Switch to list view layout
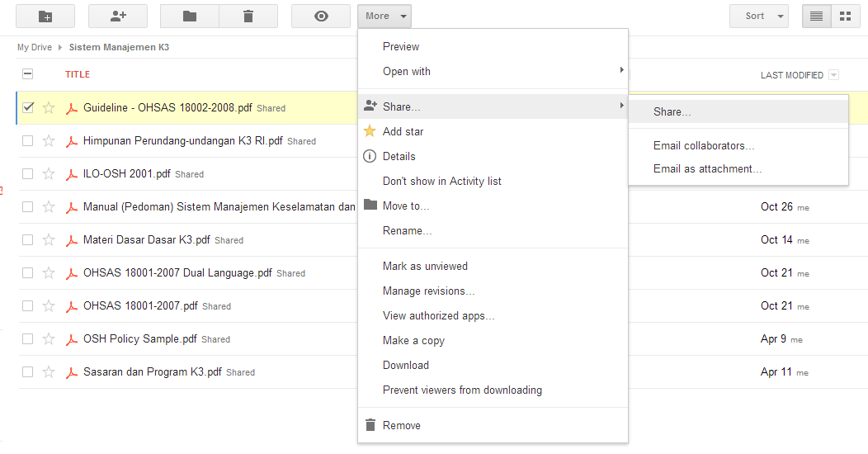The image size is (868, 454). [817, 16]
